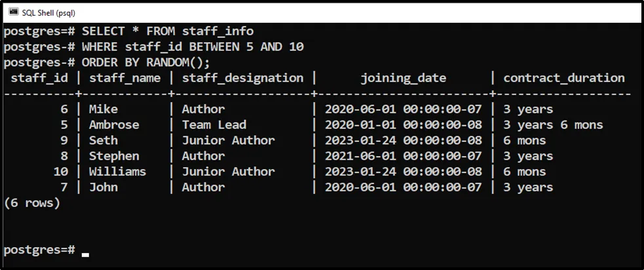Click the staff_name column header
This screenshot has width=644, height=270.
pyautogui.click(x=126, y=78)
